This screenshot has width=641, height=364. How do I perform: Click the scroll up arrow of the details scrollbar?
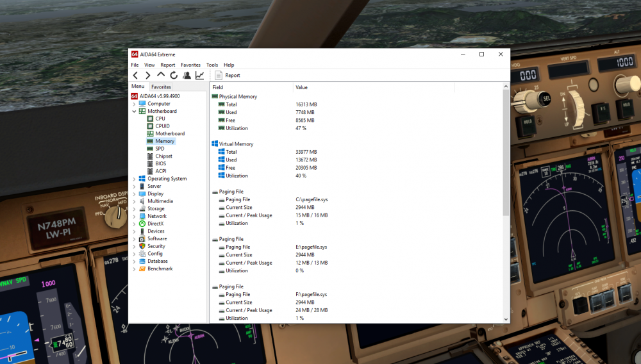(x=506, y=87)
